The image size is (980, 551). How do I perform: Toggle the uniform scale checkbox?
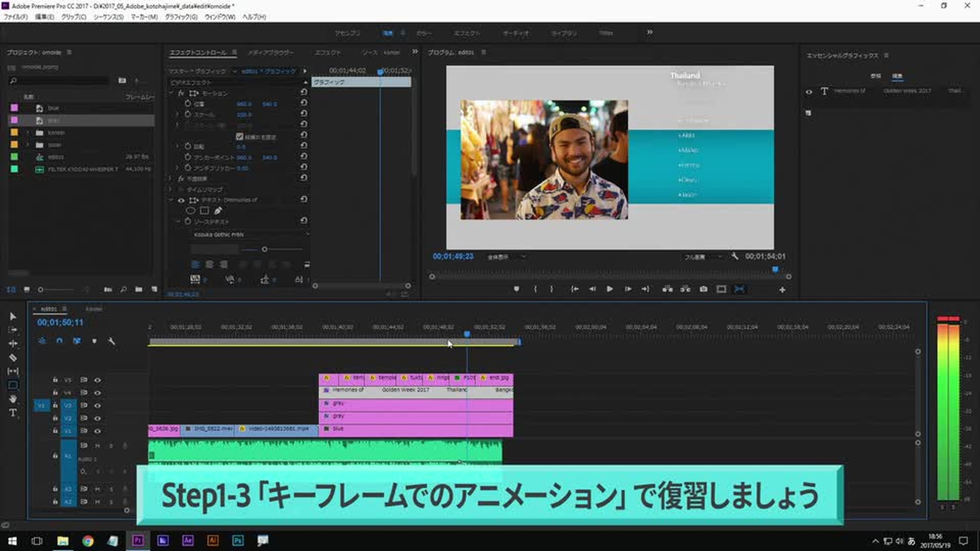pos(239,136)
